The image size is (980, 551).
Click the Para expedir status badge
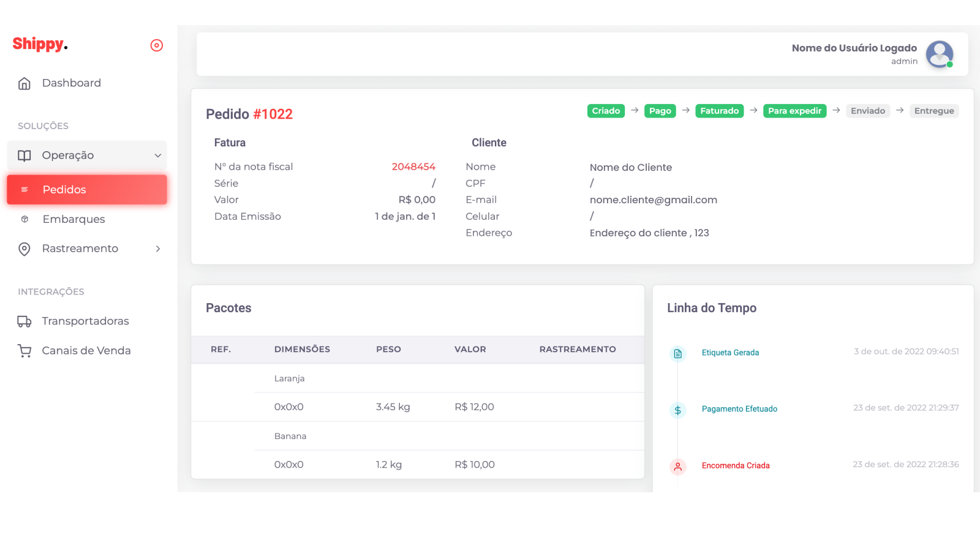794,111
